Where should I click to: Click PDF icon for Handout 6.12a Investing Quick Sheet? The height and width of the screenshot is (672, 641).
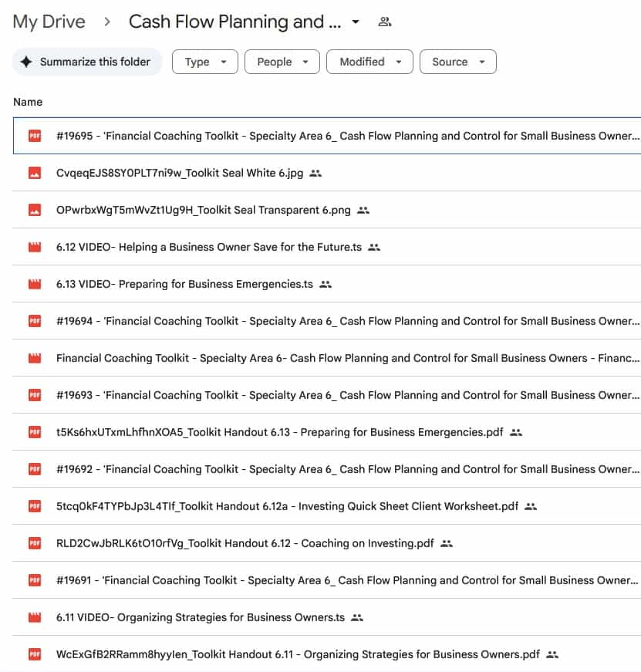click(34, 506)
